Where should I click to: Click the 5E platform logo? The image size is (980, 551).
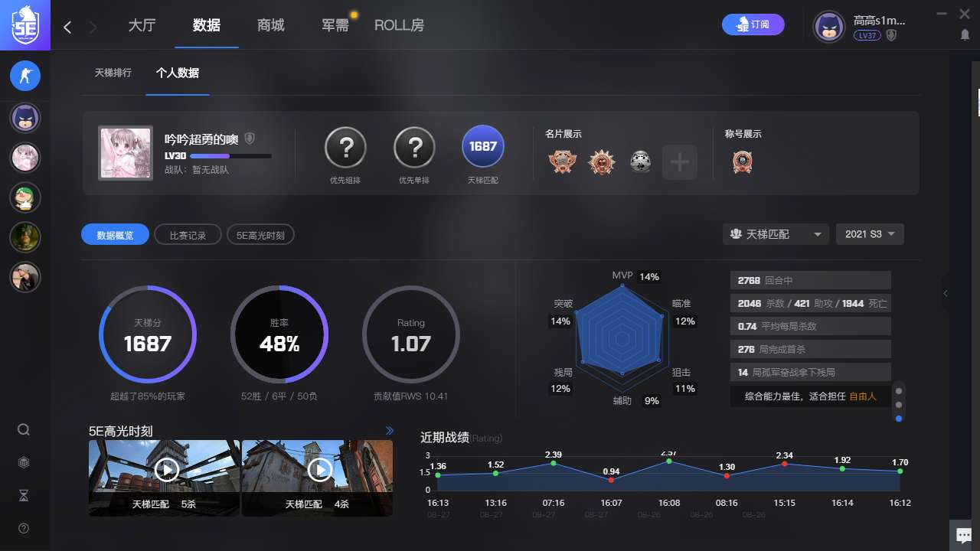point(24,25)
